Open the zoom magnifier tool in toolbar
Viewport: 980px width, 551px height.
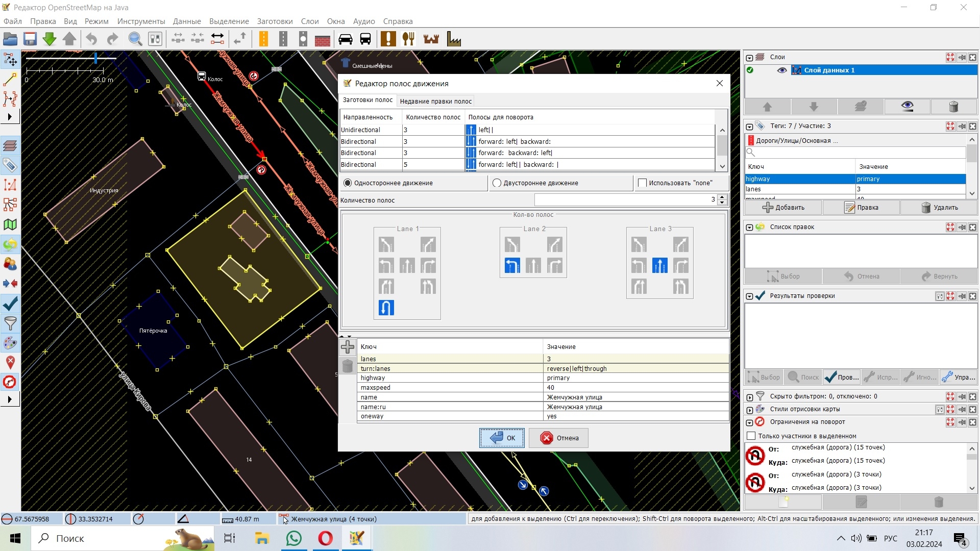pos(135,39)
